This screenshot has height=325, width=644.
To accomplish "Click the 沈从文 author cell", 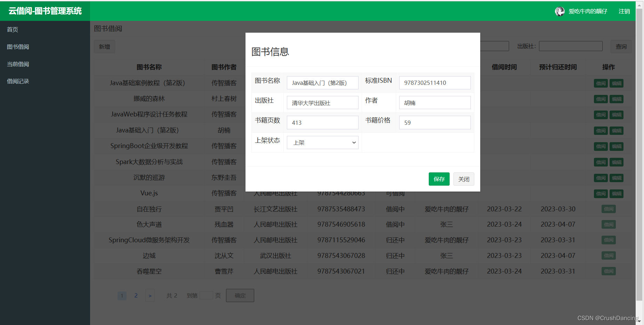I will (224, 255).
